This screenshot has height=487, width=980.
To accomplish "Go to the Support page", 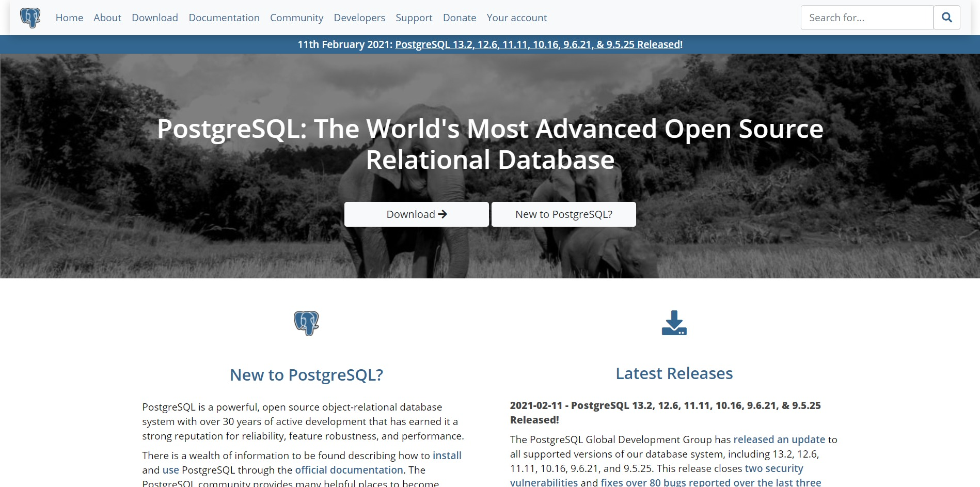I will tap(414, 18).
